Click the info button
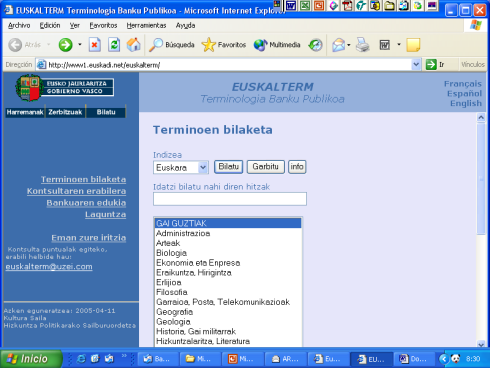The width and height of the screenshot is (490, 368). 297,167
